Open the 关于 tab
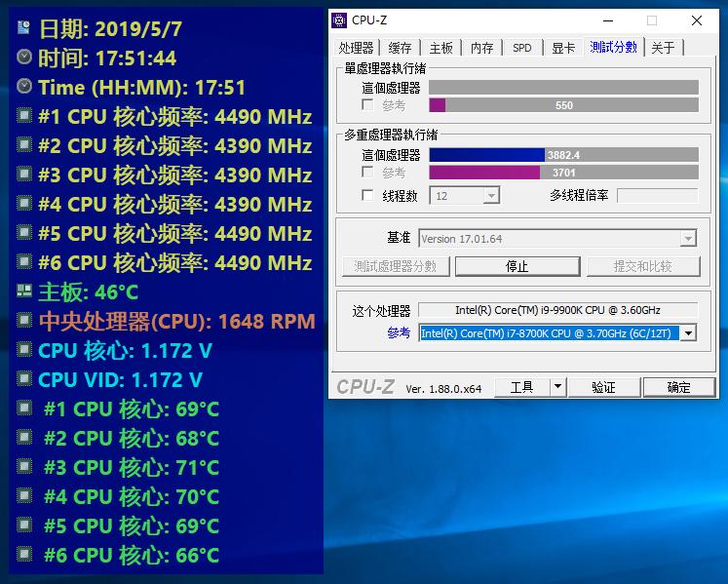The height and width of the screenshot is (584, 728). click(663, 48)
